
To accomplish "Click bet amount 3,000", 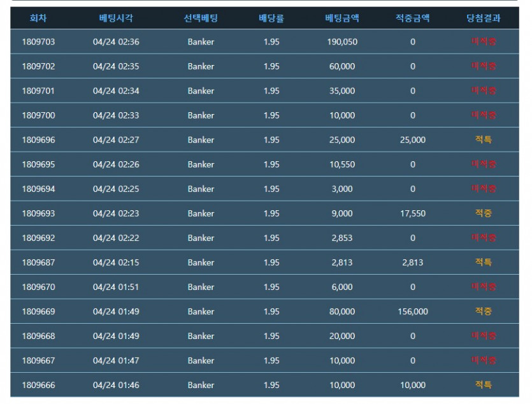I will 342,189.
